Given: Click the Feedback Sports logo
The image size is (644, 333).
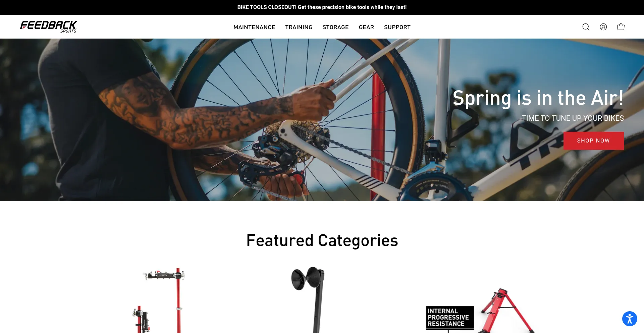Looking at the screenshot, I should [x=49, y=27].
